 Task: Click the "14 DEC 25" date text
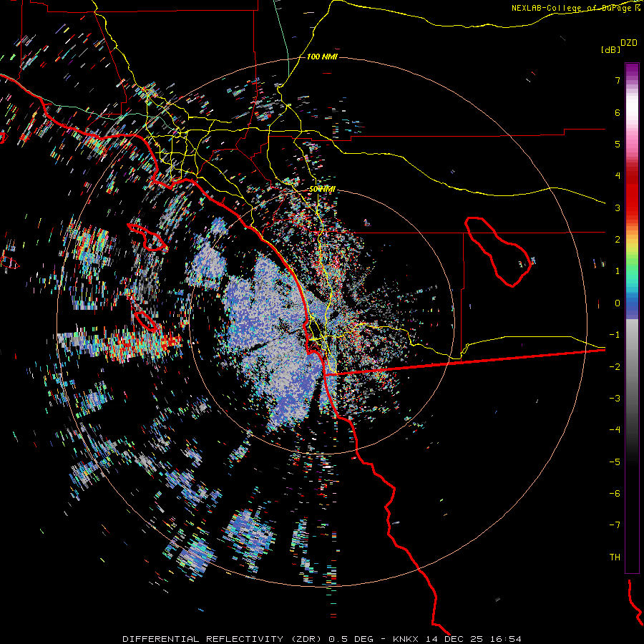point(454,639)
